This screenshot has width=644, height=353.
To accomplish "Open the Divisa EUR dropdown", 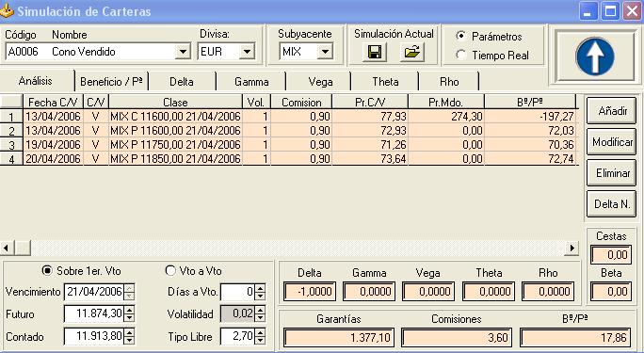I will [247, 52].
